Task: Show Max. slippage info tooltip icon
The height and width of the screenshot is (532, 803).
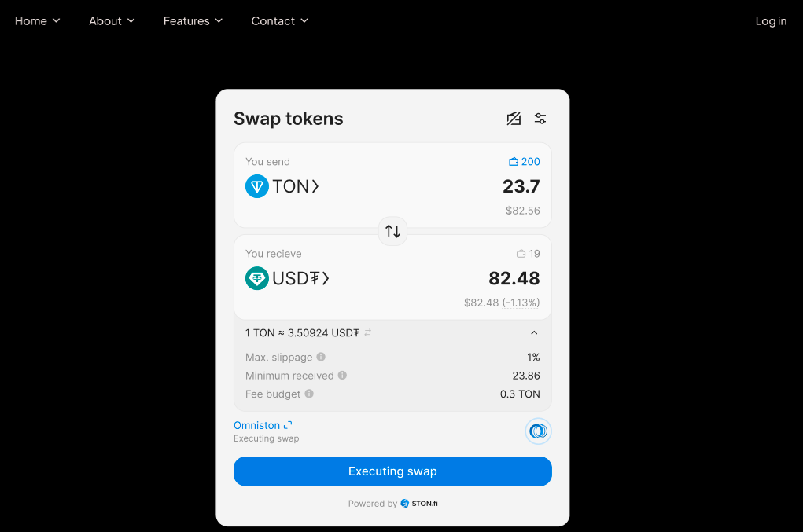Action: 321,357
